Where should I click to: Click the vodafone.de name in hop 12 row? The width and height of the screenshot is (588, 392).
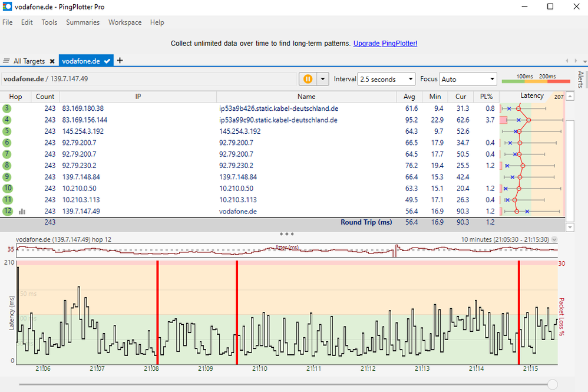point(238,212)
